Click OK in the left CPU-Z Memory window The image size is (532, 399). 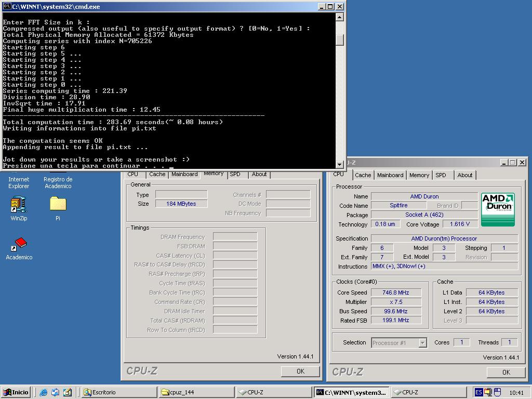(x=300, y=371)
